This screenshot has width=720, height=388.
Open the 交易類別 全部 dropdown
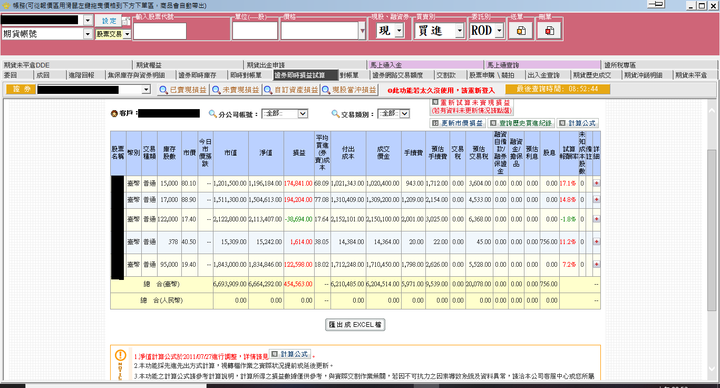[404, 113]
